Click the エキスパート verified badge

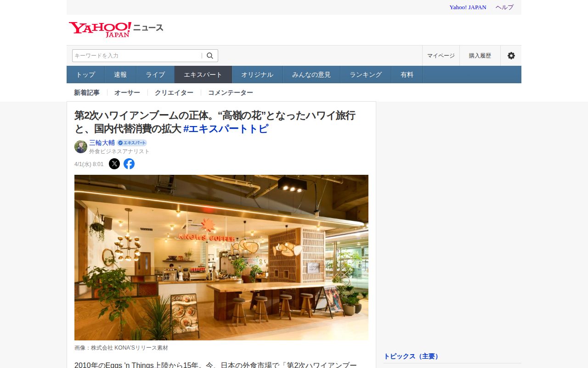tap(132, 143)
